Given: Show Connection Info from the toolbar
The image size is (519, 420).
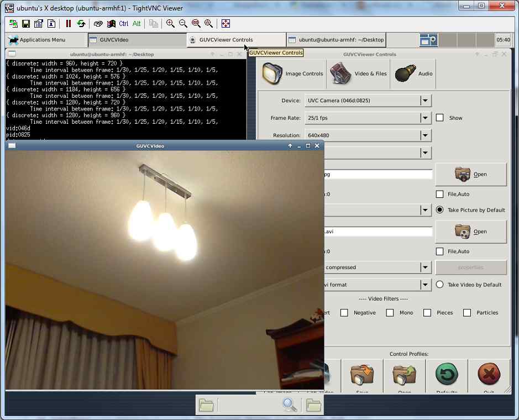Looking at the screenshot, I should pos(51,24).
